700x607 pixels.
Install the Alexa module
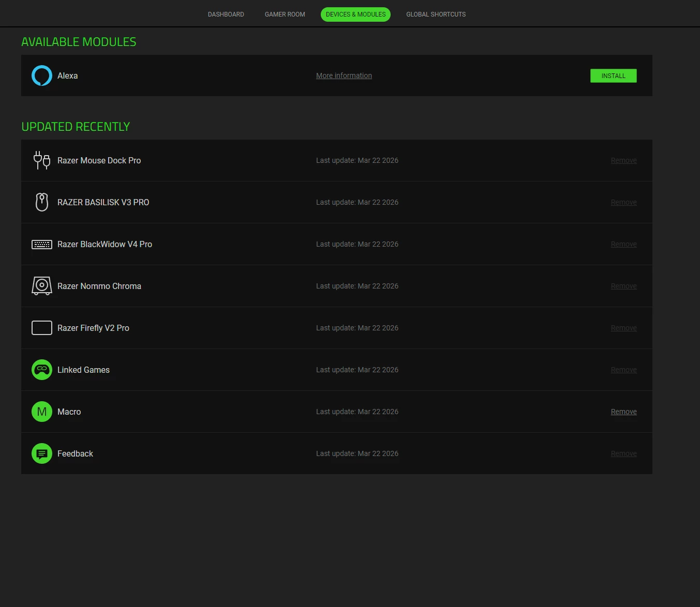point(614,75)
